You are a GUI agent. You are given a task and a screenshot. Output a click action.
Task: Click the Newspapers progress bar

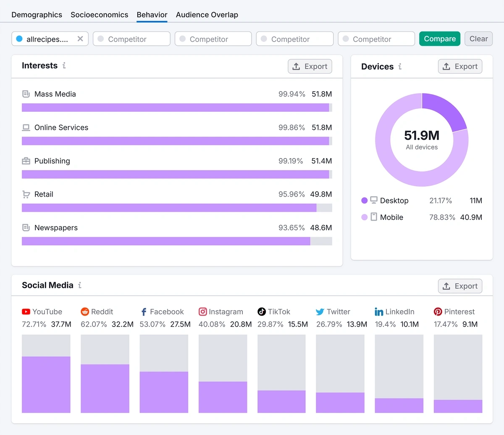(x=177, y=241)
